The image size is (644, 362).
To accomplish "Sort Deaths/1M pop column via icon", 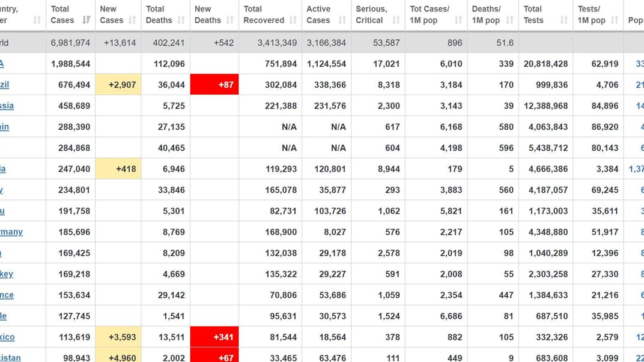I will tap(509, 20).
